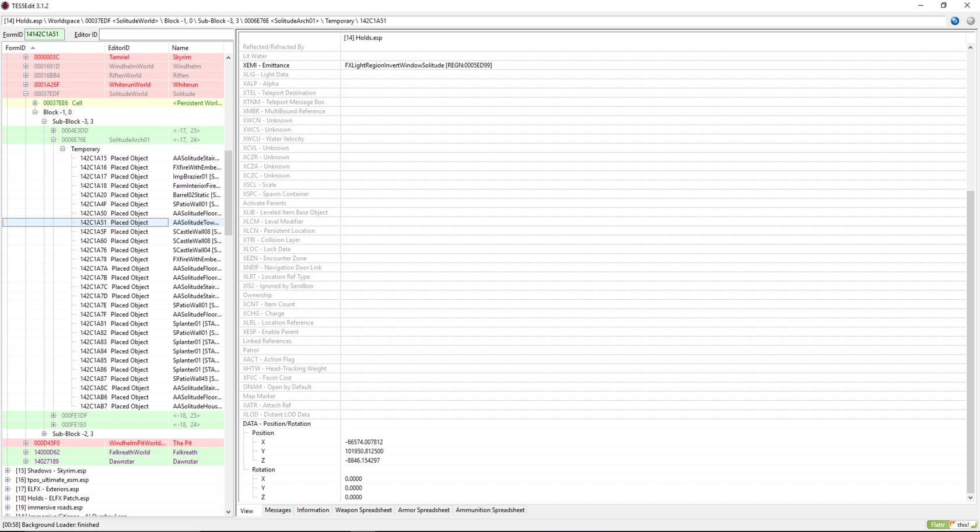Collapse the Temporary group node
Image resolution: width=980 pixels, height=532 pixels.
(x=63, y=149)
